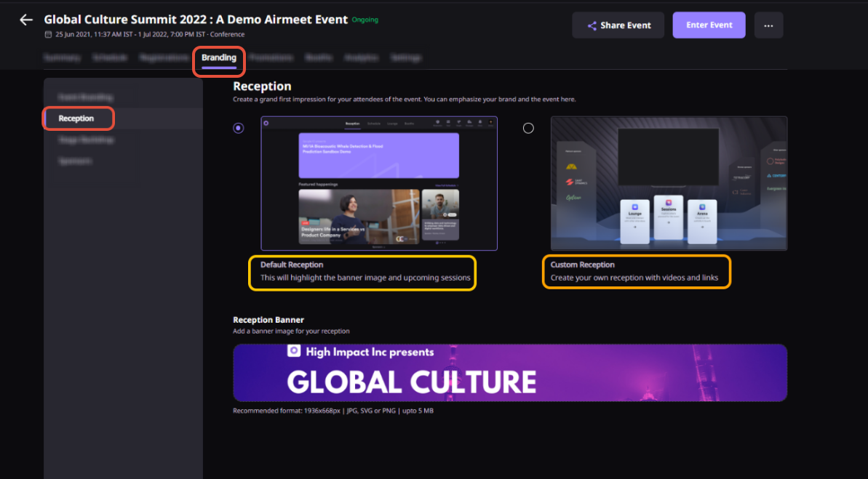Screen dimensions: 868x479
Task: Click the calendar icon beside the event date
Action: coord(48,34)
